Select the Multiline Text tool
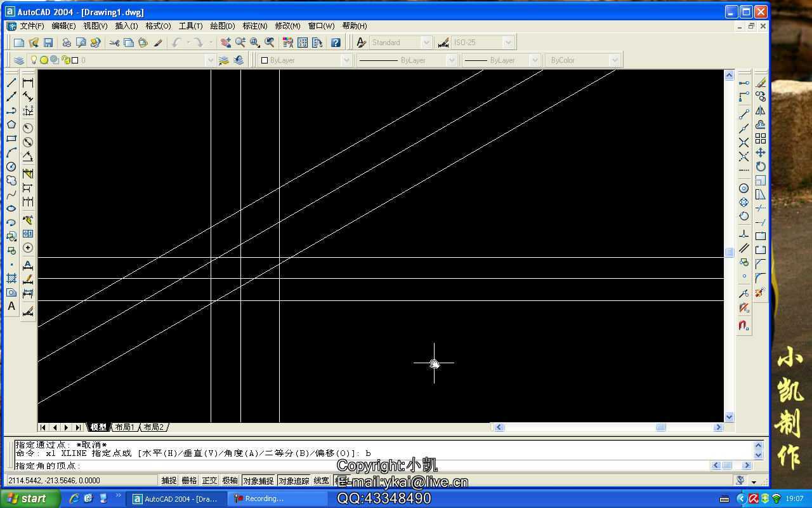Image resolution: width=812 pixels, height=508 pixels. click(x=11, y=306)
